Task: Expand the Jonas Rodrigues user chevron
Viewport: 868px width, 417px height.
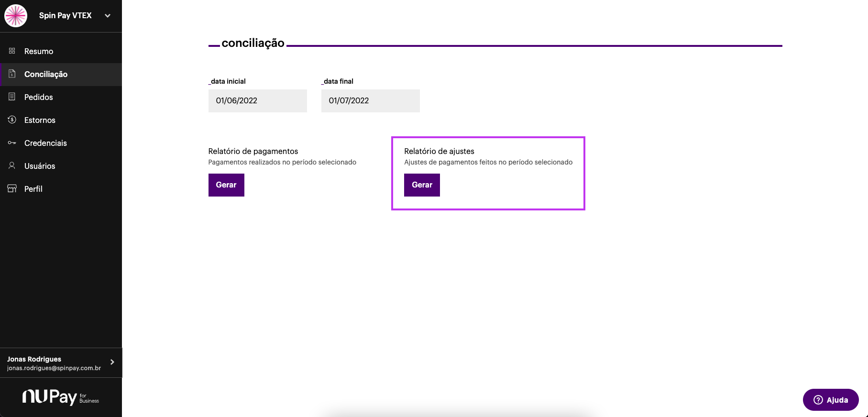Action: 112,362
